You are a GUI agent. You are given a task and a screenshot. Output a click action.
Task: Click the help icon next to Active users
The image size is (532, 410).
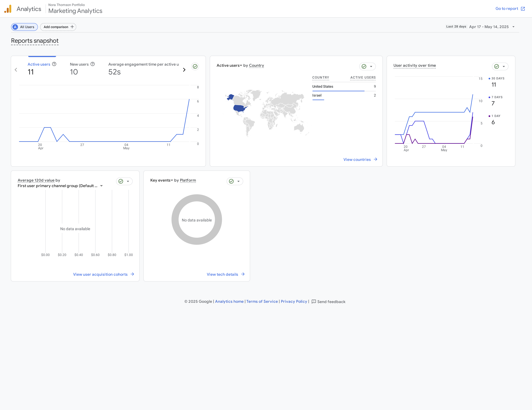click(x=54, y=64)
